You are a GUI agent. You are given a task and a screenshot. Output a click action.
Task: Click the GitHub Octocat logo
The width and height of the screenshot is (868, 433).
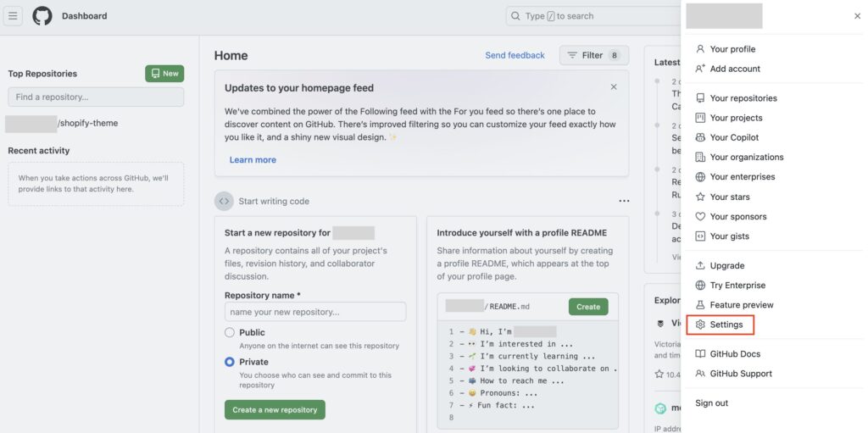click(x=42, y=16)
